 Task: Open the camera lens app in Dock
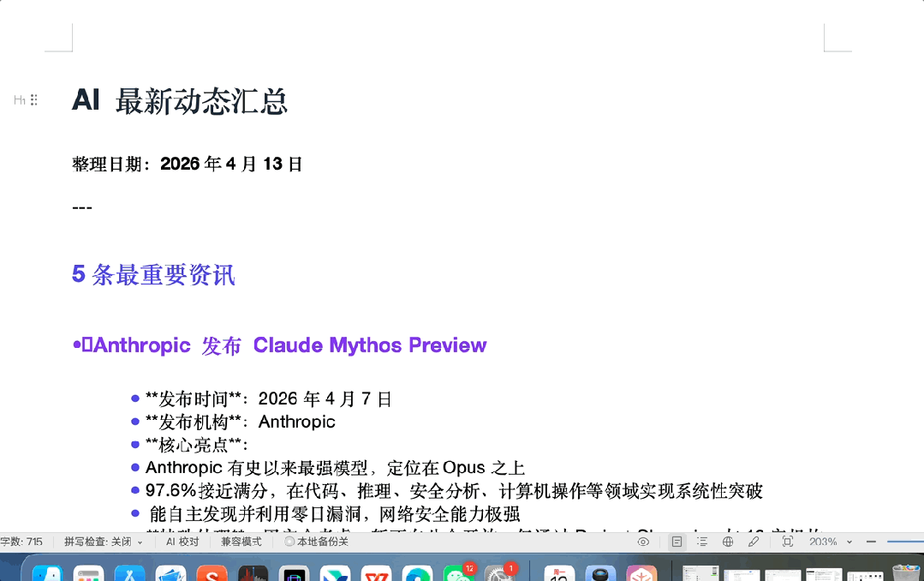pos(600,574)
